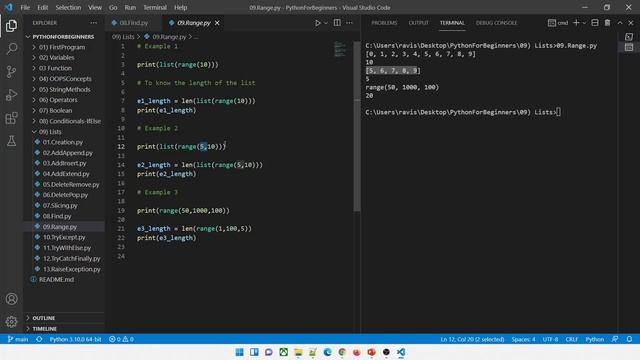Collapse the 09) Lists folder
Screen dimensions: 640x360
point(50,132)
